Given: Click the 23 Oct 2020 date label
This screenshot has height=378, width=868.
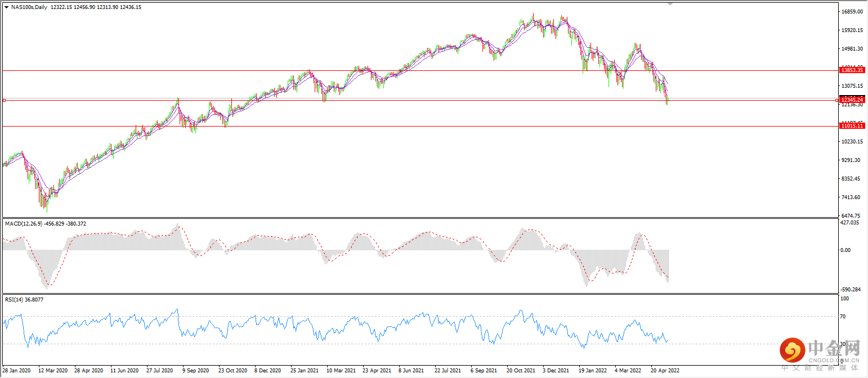Looking at the screenshot, I should [232, 371].
